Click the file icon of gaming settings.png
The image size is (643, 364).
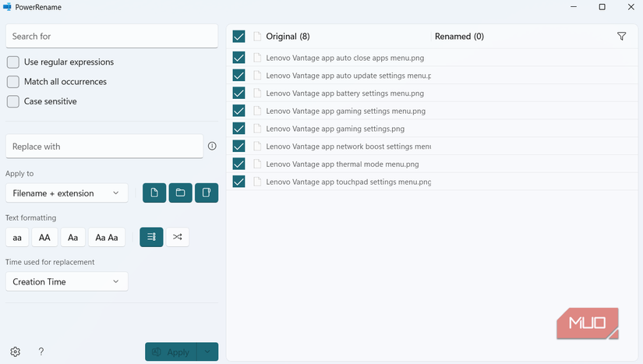(x=257, y=129)
